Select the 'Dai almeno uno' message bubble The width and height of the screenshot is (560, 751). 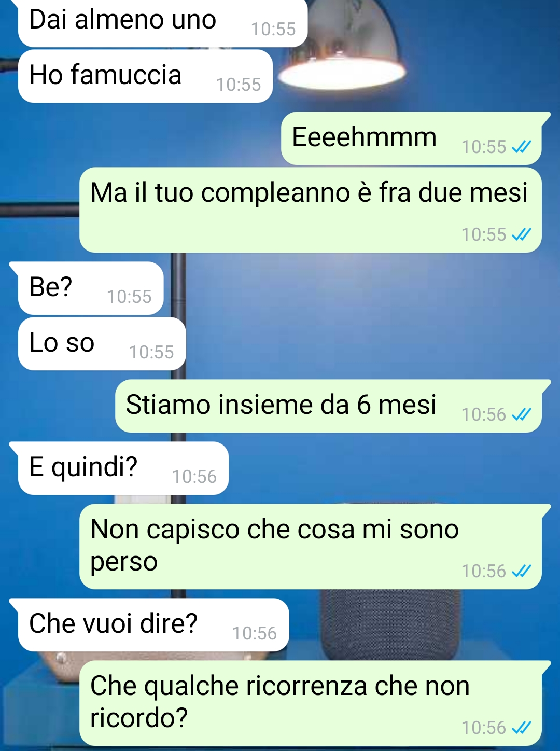163,22
